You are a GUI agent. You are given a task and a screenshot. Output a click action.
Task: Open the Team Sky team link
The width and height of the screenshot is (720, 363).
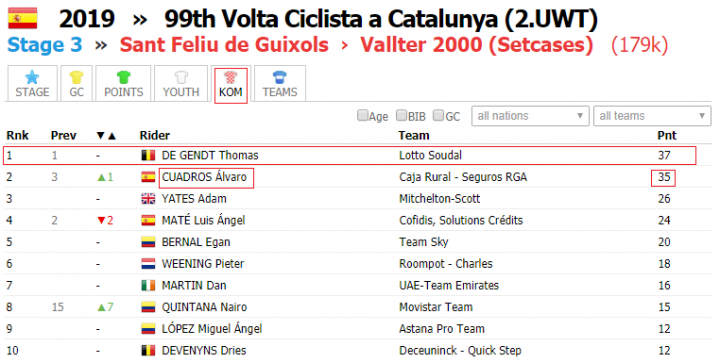(x=423, y=242)
